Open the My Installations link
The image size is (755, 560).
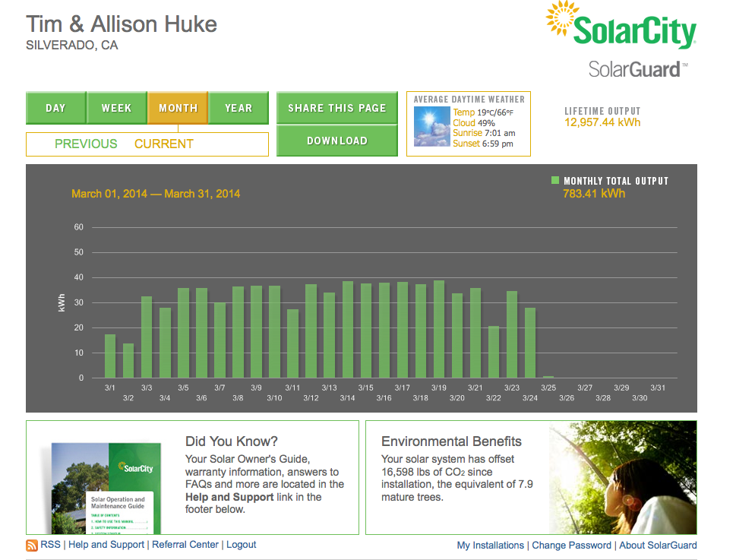click(490, 546)
